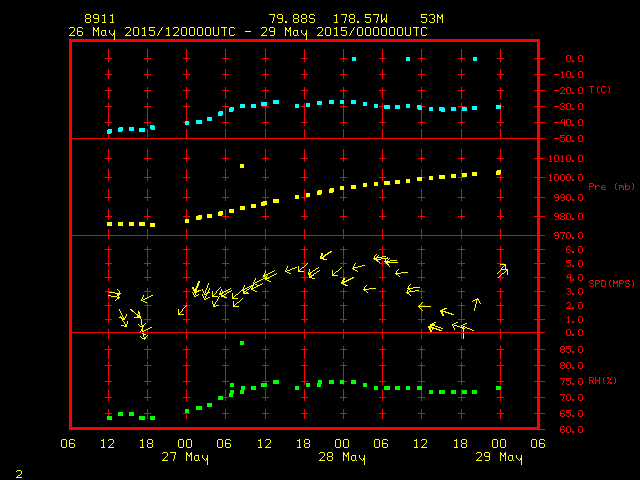Click the outlier green humidity point above 85%

click(242, 343)
